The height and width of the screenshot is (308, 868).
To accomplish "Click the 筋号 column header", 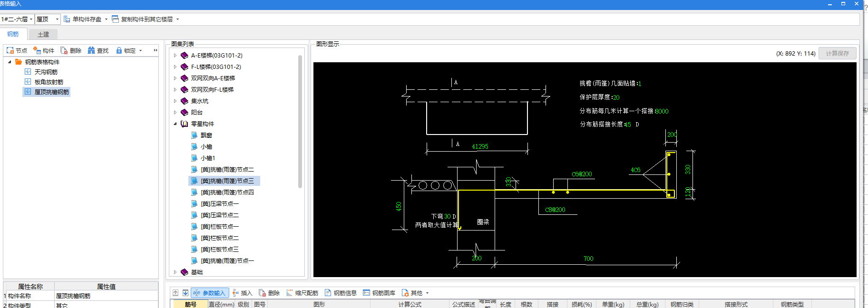I will click(x=190, y=304).
